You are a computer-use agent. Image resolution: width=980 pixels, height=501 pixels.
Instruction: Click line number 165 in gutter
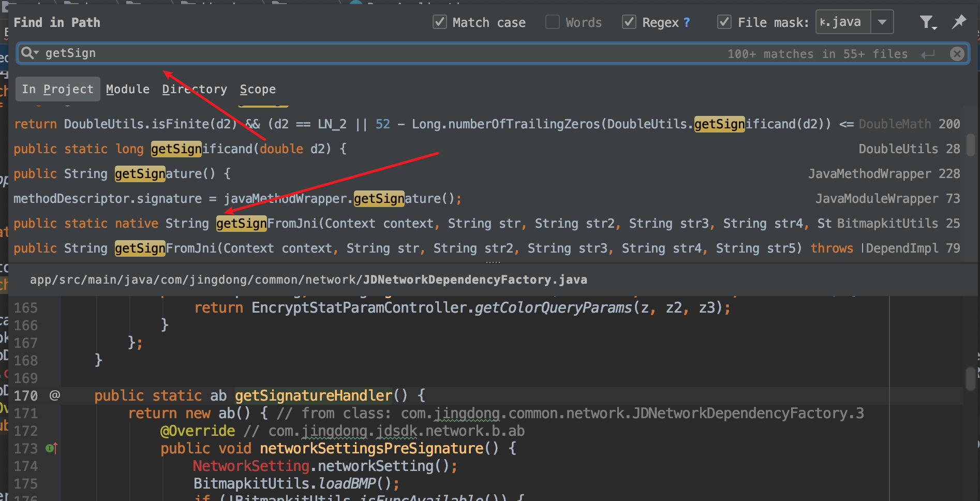(26, 308)
